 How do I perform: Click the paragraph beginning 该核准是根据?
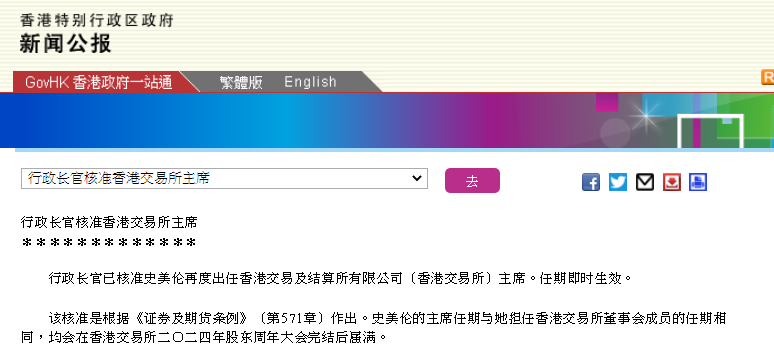pos(374,327)
